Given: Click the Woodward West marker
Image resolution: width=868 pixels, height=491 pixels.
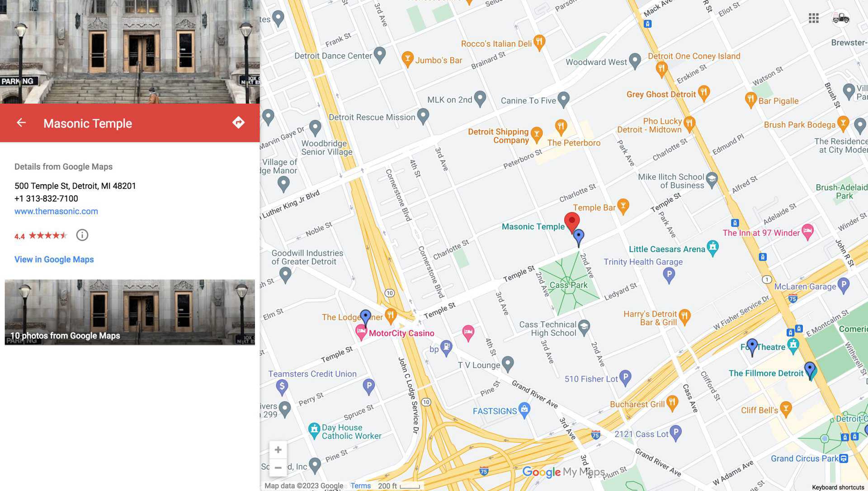Looking at the screenshot, I should (x=635, y=61).
